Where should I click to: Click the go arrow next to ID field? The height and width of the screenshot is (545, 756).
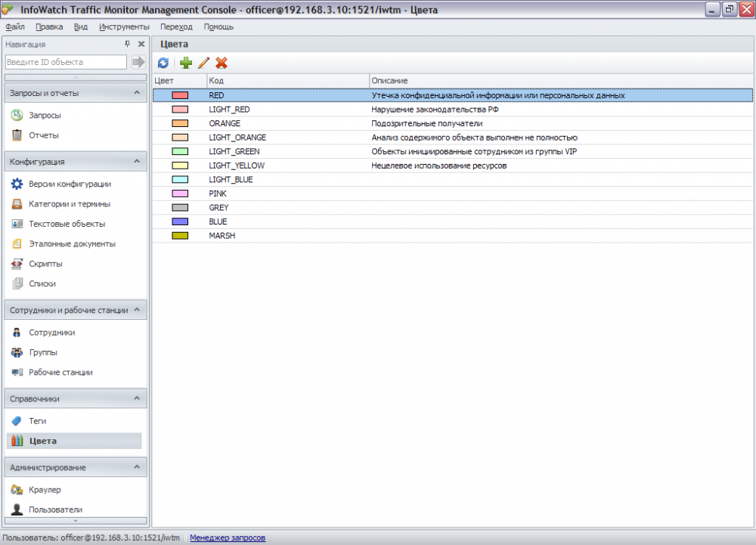[x=138, y=62]
